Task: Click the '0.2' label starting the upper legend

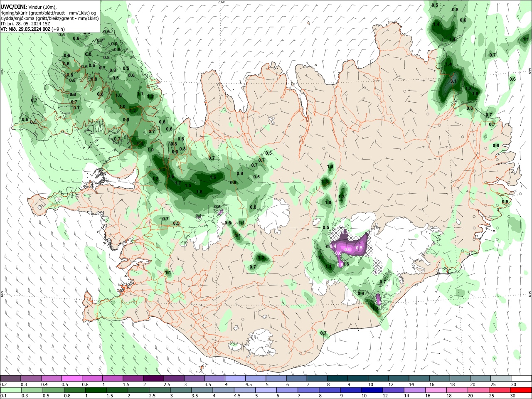Action: click(3, 384)
